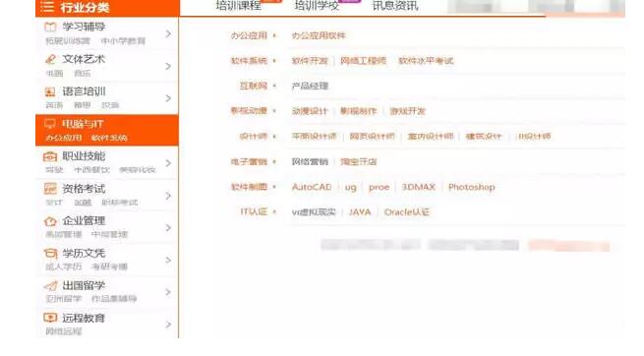Click the 软件开发 link
The width and height of the screenshot is (644, 356).
coord(310,61)
